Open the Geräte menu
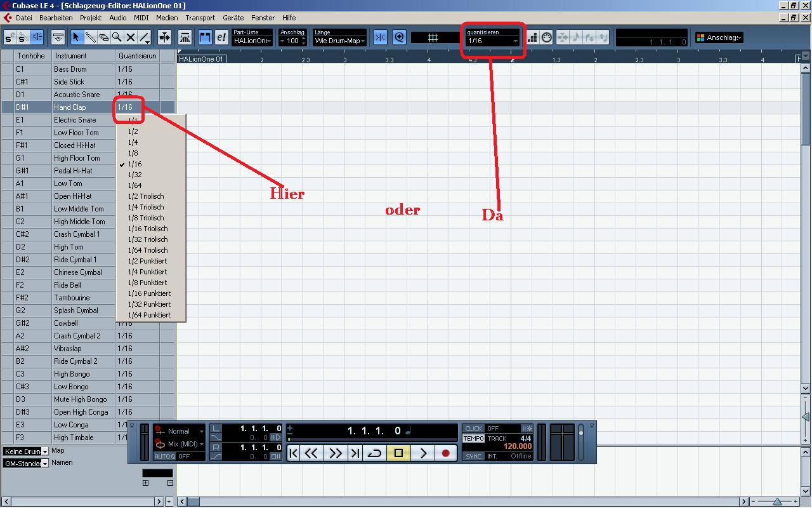Viewport: 812px width, 508px height. click(233, 18)
